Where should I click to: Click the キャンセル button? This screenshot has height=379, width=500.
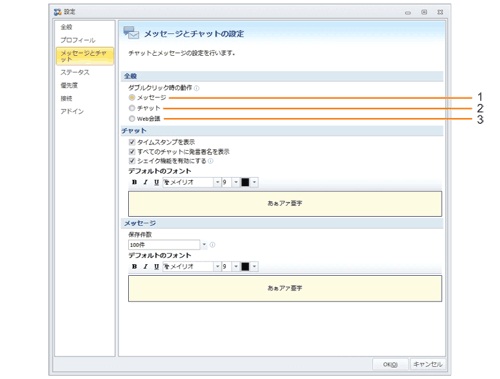pos(428,365)
